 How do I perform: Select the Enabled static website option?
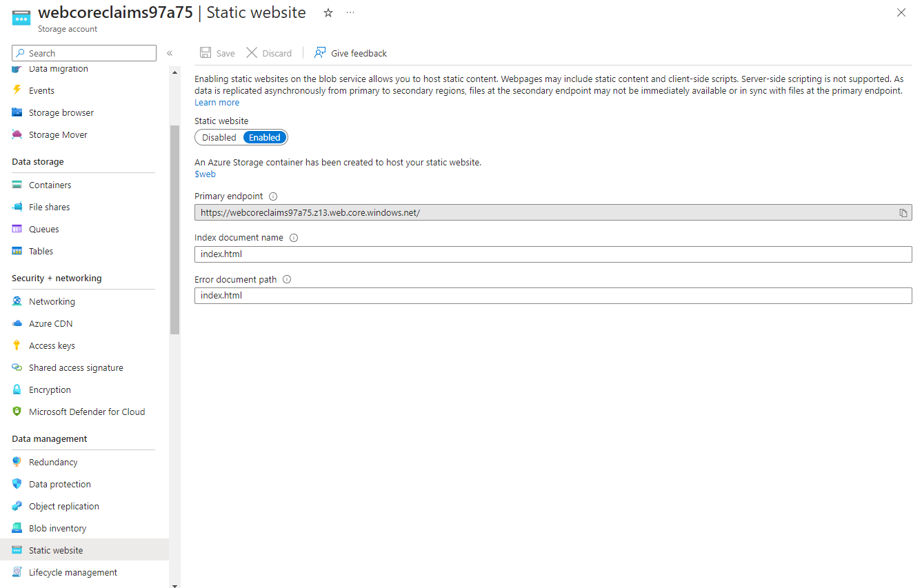point(265,137)
